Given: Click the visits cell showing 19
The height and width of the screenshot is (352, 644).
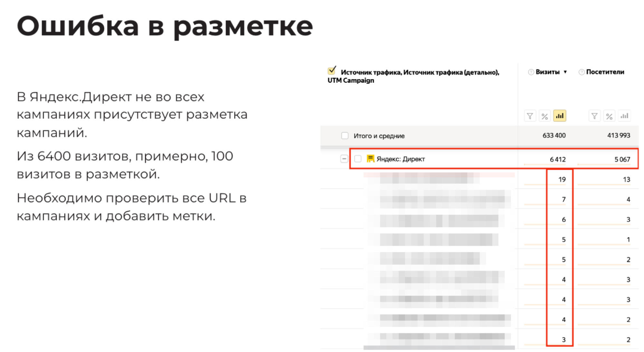Looking at the screenshot, I should coord(562,179).
